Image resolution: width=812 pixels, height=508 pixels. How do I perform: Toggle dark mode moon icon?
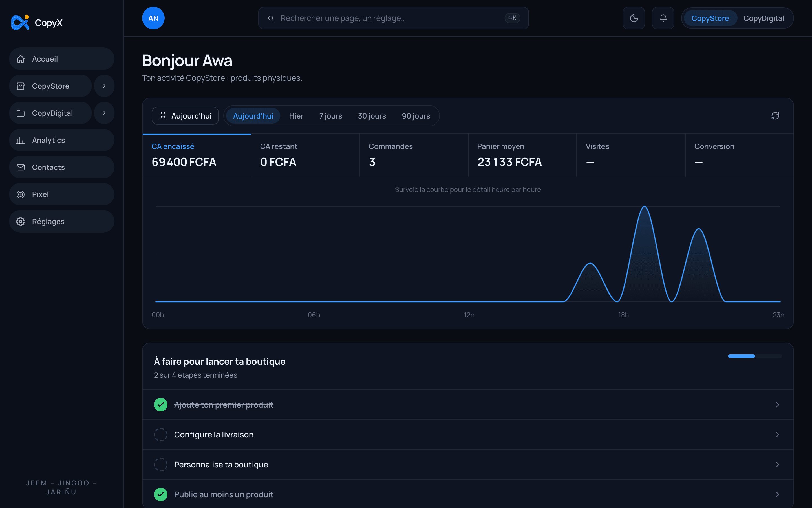coord(634,18)
